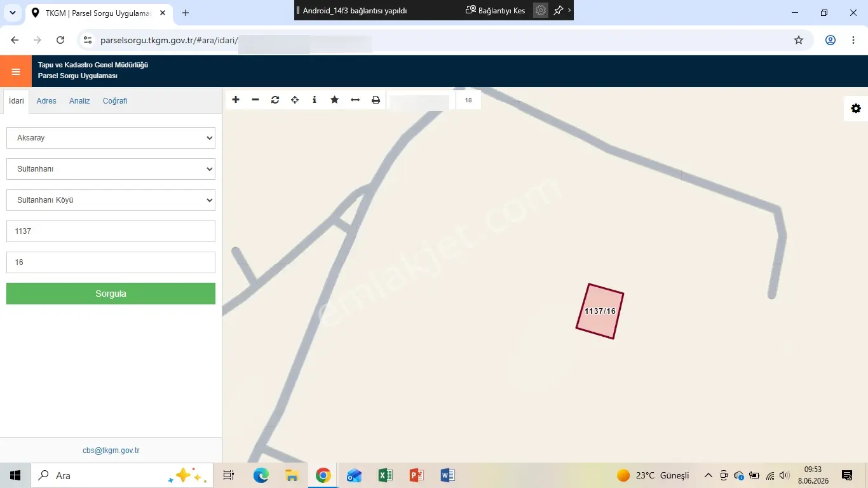Open Chrome profile avatar icon

click(831, 40)
